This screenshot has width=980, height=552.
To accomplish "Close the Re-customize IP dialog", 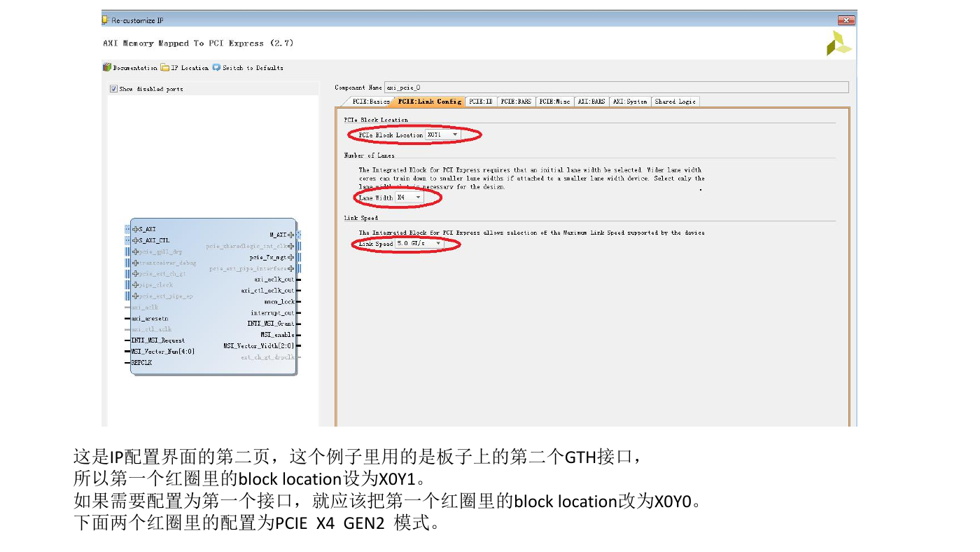I will coord(846,20).
